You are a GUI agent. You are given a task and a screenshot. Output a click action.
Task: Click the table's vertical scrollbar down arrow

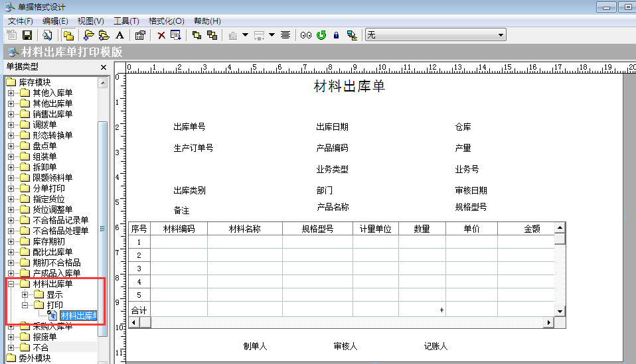coord(560,310)
